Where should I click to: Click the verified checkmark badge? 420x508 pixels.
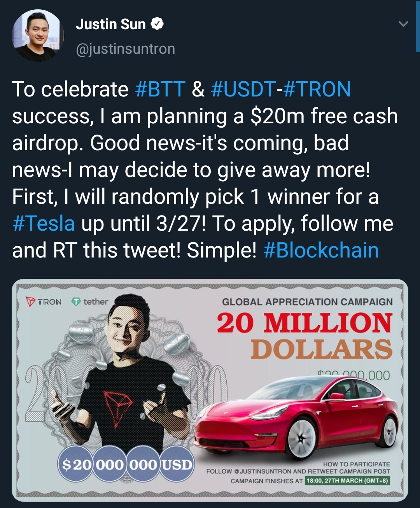(x=157, y=23)
